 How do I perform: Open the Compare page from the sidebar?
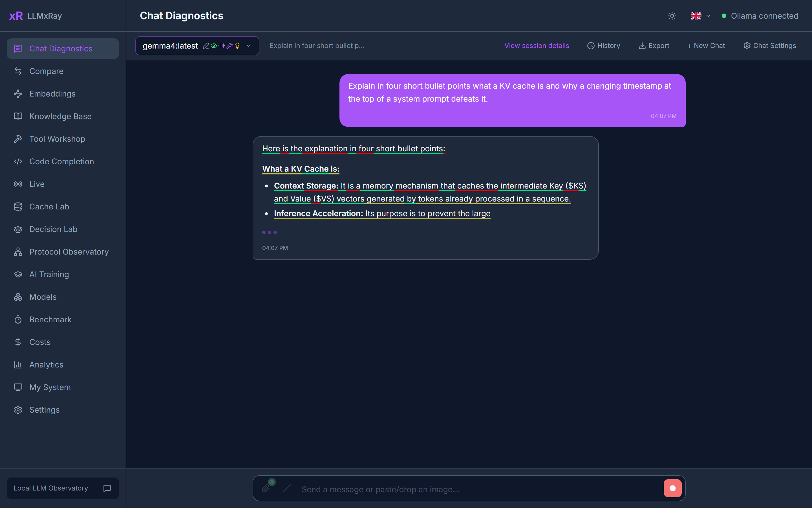[63, 71]
